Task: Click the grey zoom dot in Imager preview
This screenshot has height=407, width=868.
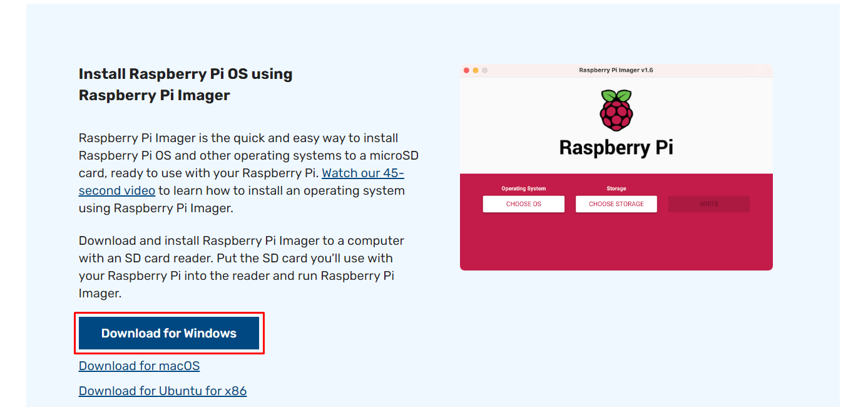Action: 484,70
